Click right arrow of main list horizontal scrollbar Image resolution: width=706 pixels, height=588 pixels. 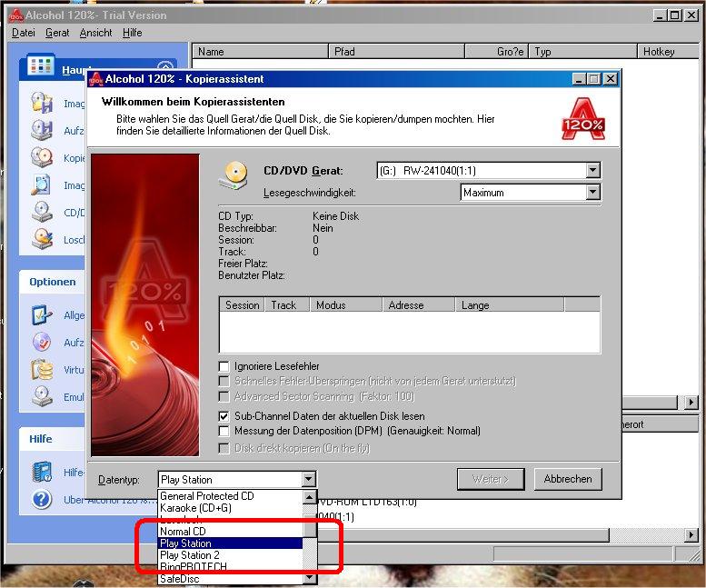click(x=691, y=402)
